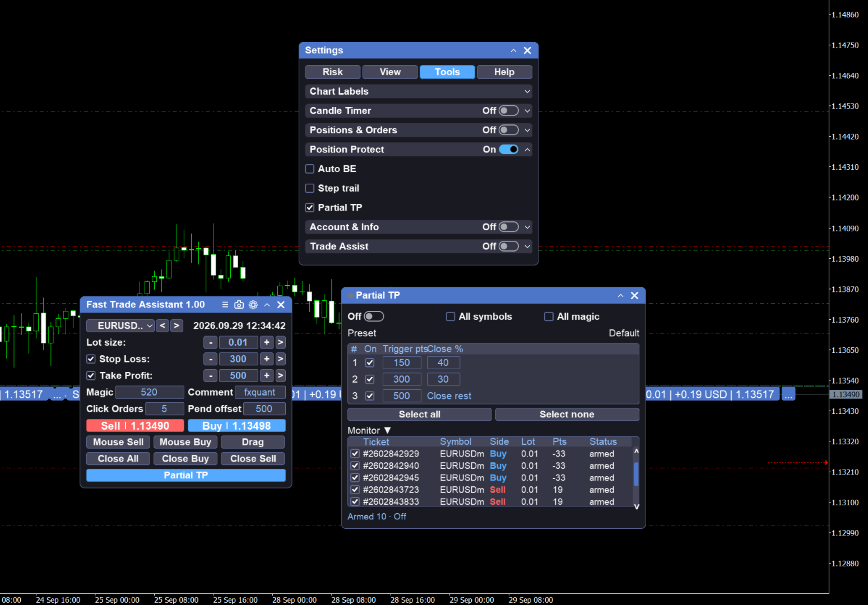868x605 pixels.
Task: Collapse the Monitor list triangle
Action: coord(387,430)
